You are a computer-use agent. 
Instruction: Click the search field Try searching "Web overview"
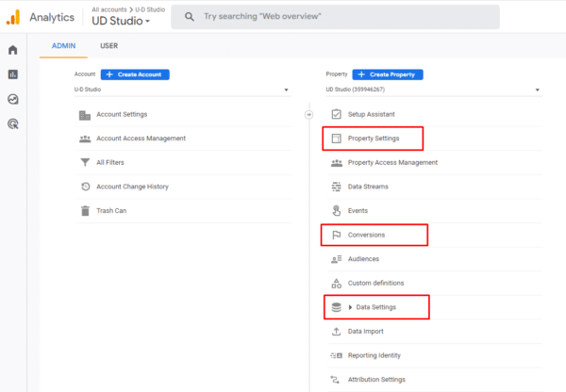(x=335, y=17)
